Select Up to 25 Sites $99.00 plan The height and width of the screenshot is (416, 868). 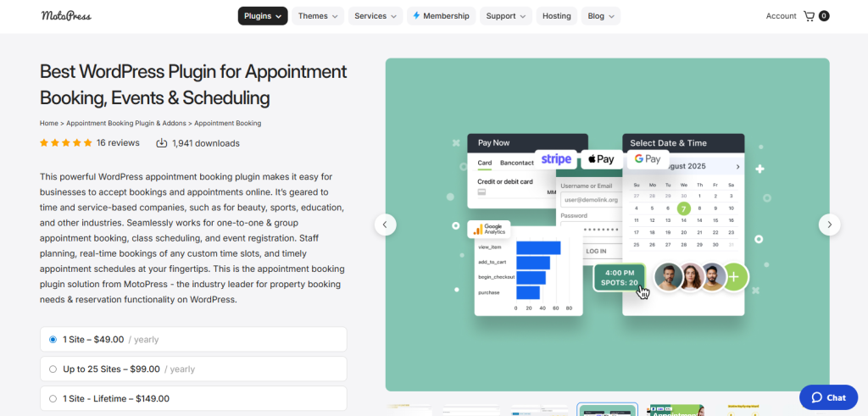point(53,369)
